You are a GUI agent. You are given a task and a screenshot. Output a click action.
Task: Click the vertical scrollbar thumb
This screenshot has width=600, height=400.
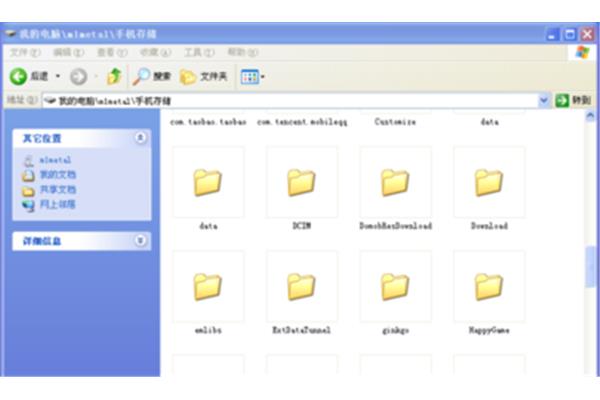590,267
